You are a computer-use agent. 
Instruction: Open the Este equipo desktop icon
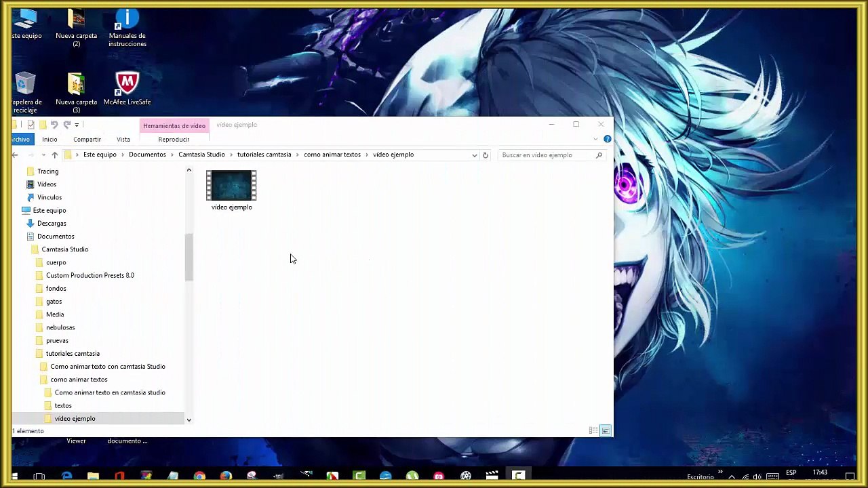(x=26, y=24)
